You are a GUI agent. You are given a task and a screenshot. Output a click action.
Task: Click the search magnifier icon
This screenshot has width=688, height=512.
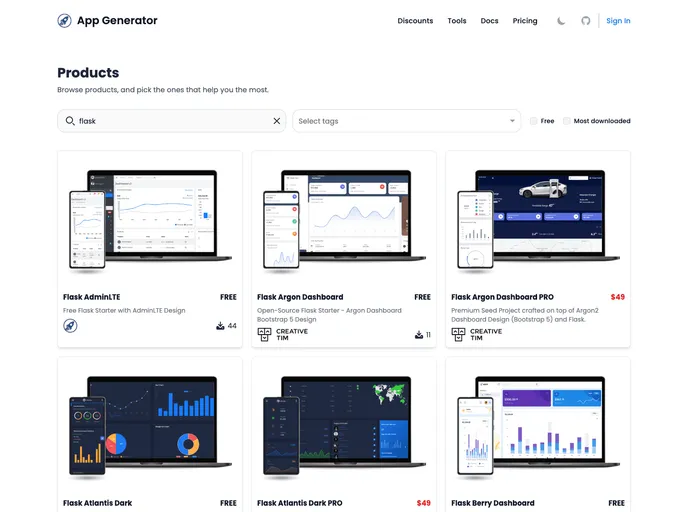pyautogui.click(x=69, y=121)
